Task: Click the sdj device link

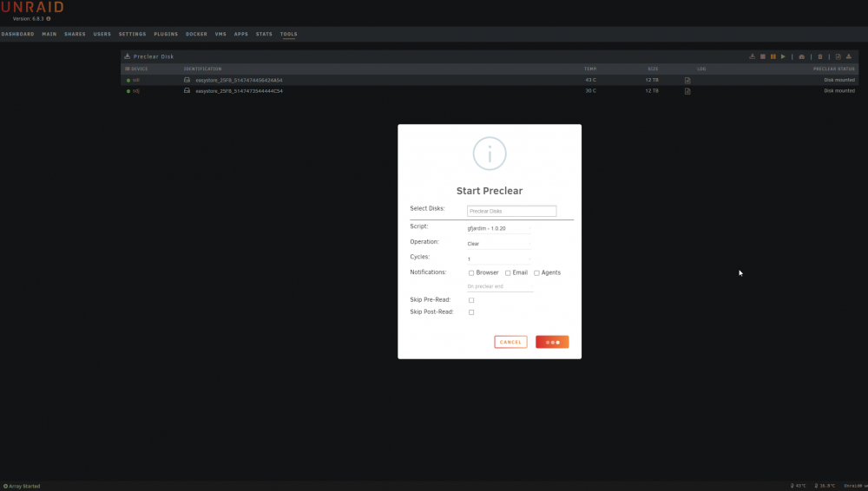Action: pyautogui.click(x=135, y=91)
